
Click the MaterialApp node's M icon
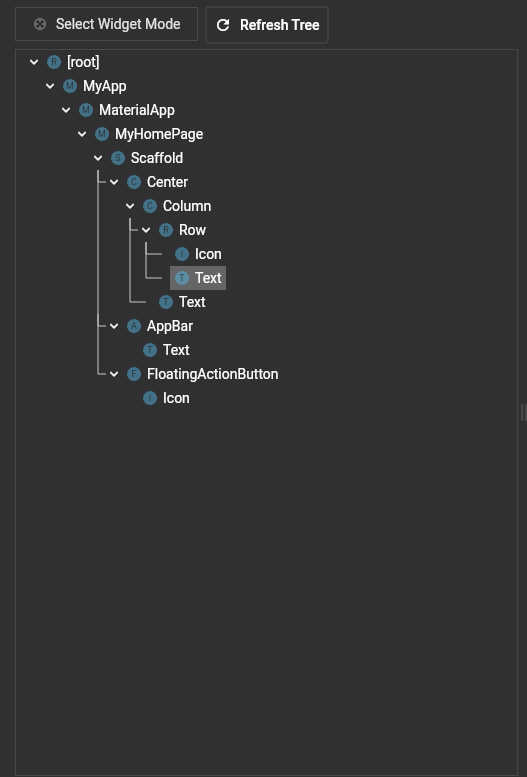click(x=86, y=110)
